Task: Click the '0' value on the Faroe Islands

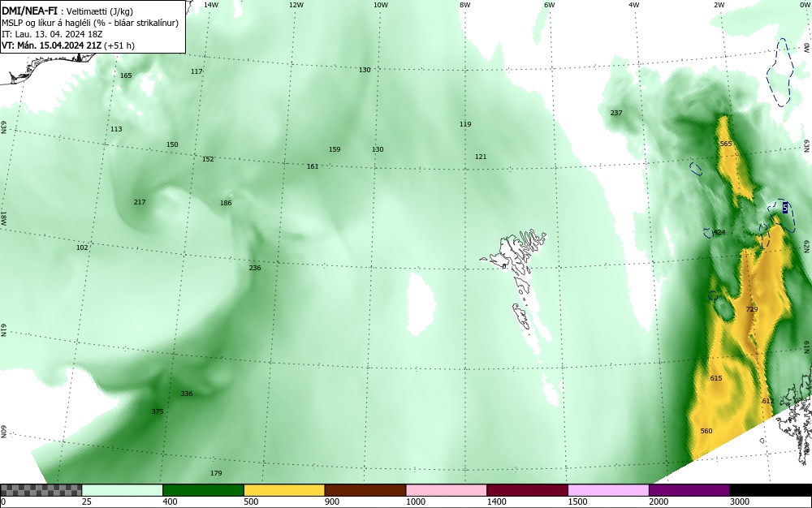Action: 504,266
